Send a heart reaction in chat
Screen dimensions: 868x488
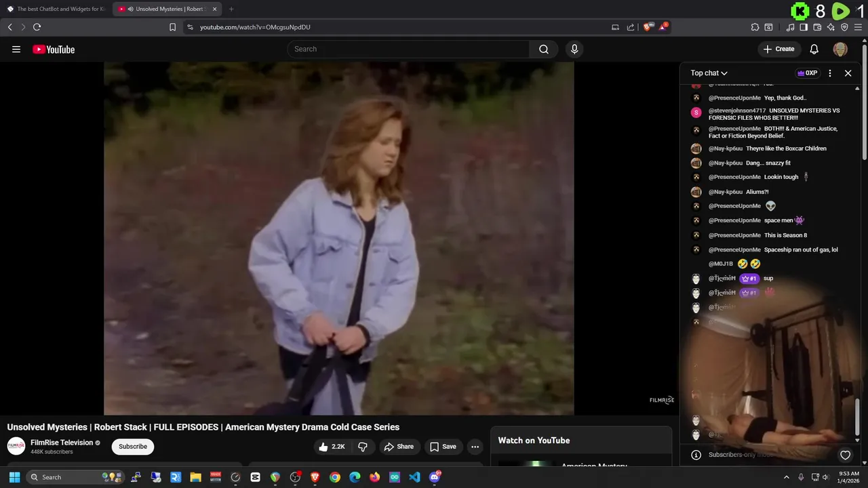click(845, 455)
